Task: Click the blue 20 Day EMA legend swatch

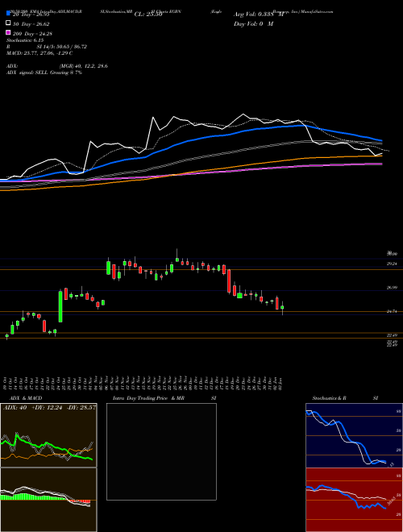Action: tap(8, 14)
